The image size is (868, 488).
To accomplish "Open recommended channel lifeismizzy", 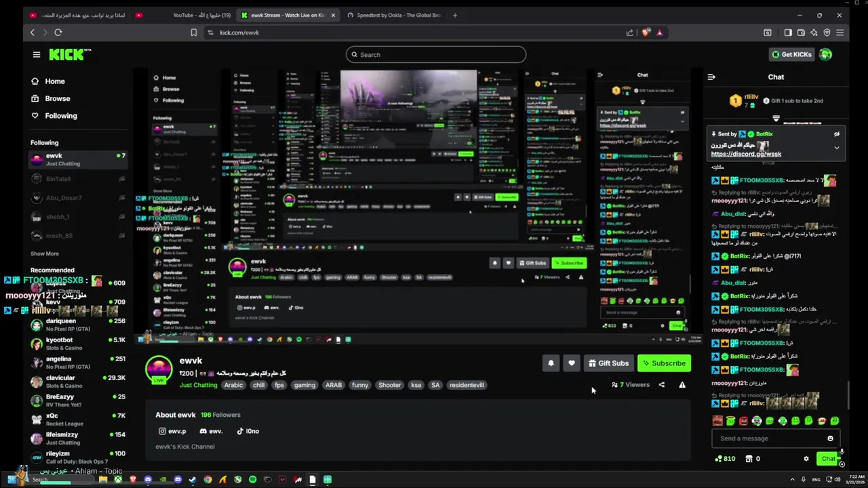I will [x=77, y=439].
